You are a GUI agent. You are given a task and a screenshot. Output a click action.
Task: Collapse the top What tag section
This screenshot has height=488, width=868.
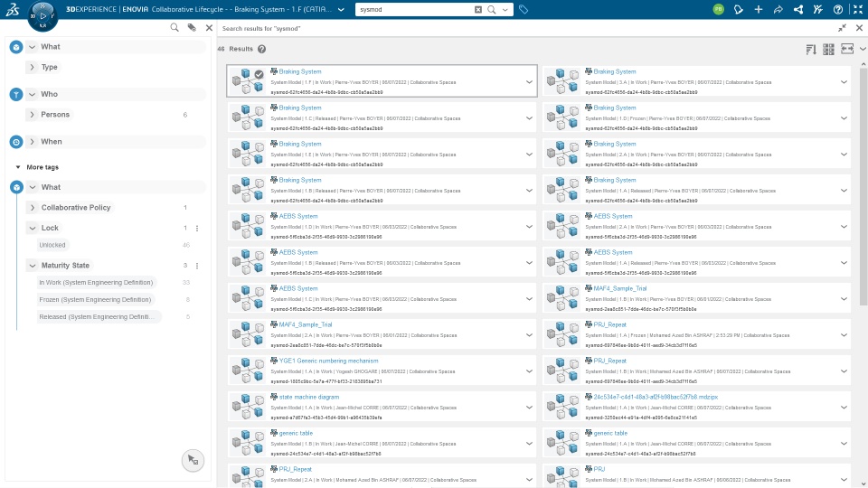coord(33,47)
